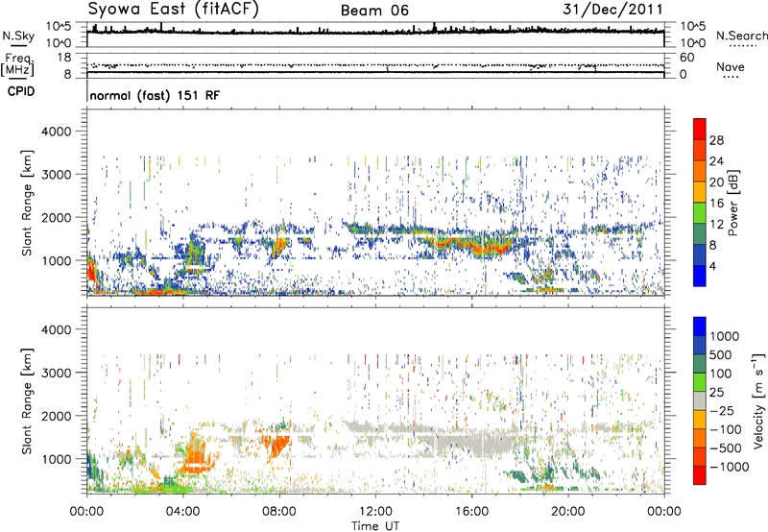This screenshot has width=768, height=532.
Task: Click the '4000' tick on power panel
Action: click(x=57, y=132)
